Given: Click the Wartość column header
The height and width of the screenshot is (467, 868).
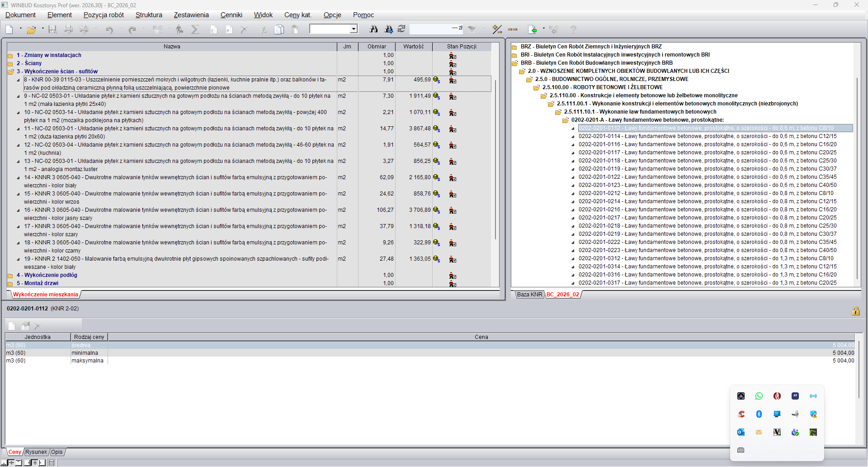Looking at the screenshot, I should [414, 47].
